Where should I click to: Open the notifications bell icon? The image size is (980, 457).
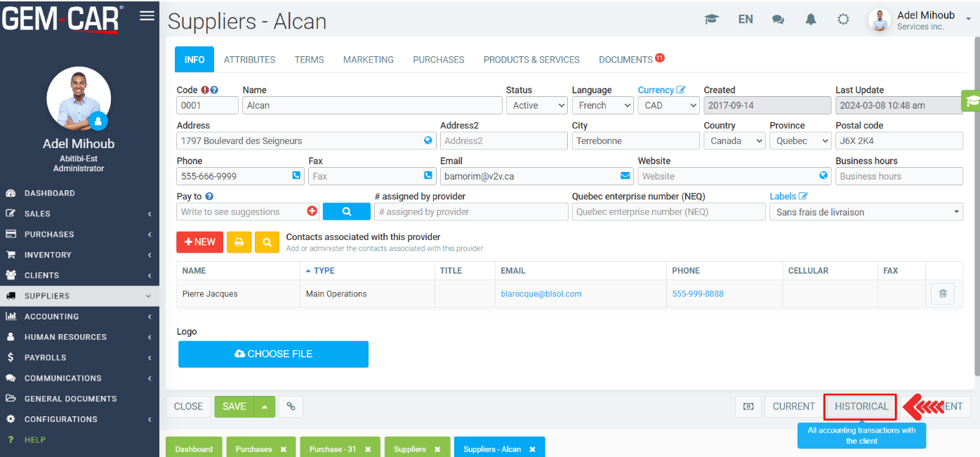click(x=811, y=20)
